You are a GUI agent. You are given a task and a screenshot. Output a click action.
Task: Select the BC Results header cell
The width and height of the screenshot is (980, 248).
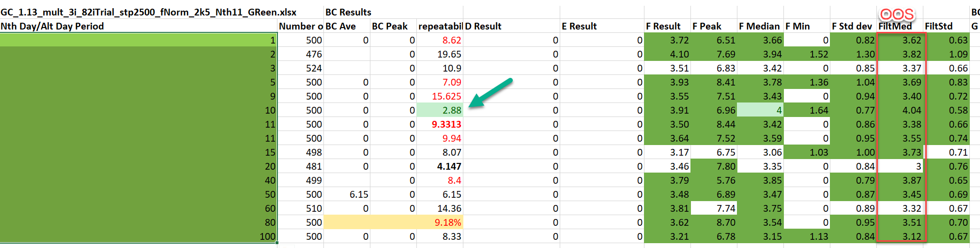point(348,12)
